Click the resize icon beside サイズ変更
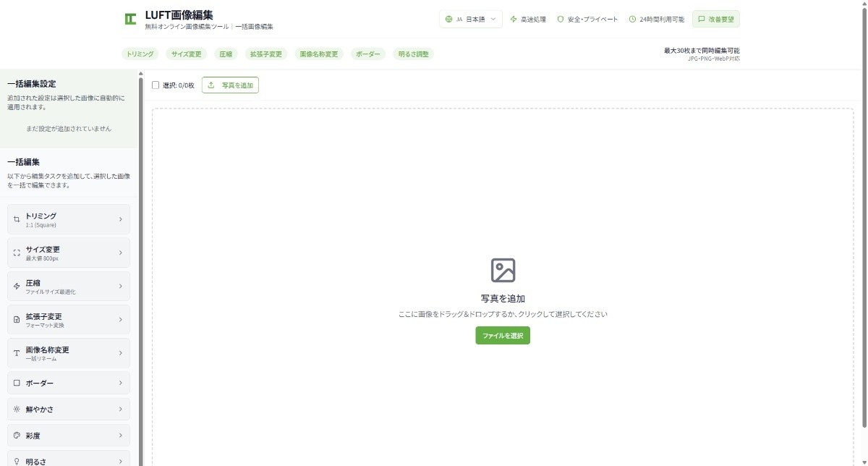The width and height of the screenshot is (868, 466). click(17, 253)
